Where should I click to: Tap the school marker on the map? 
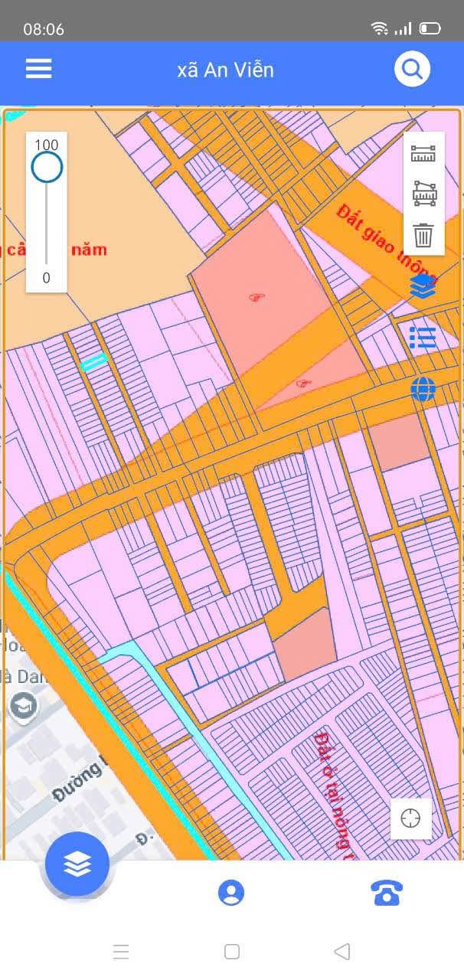24,707
